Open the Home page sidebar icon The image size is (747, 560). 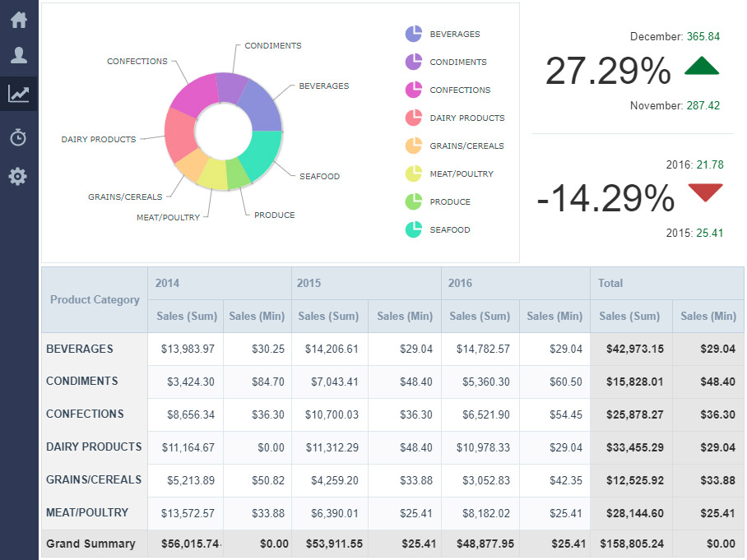(18, 20)
